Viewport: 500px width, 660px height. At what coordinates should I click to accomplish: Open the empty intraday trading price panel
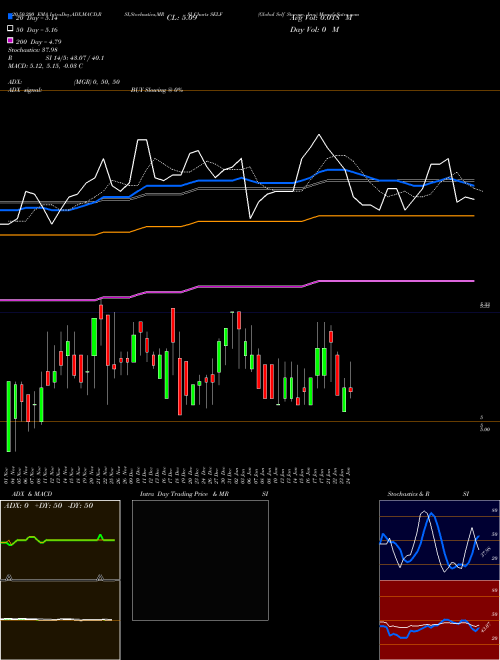(x=200, y=560)
